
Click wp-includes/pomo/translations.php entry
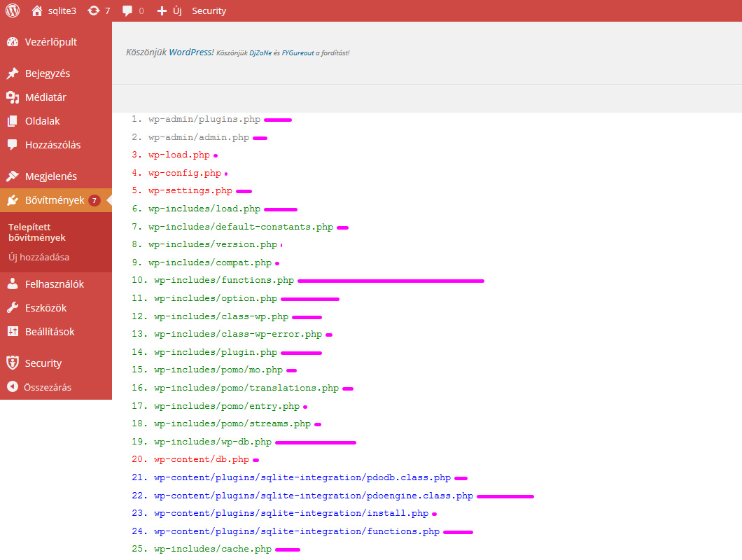(x=246, y=388)
